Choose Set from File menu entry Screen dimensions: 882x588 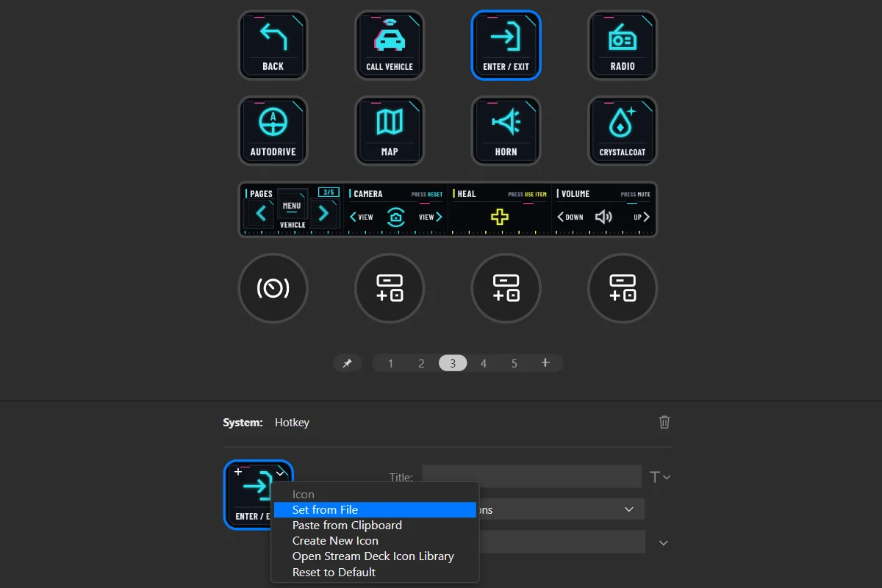point(375,509)
